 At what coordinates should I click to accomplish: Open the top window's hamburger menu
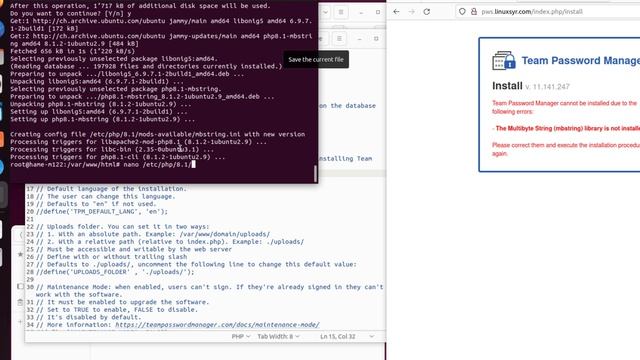click(341, 12)
